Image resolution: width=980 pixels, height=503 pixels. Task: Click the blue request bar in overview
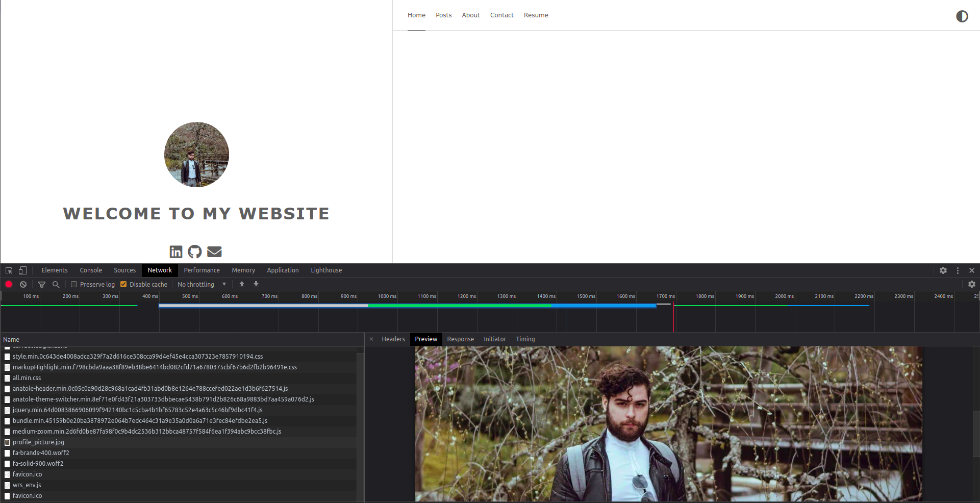(x=604, y=306)
